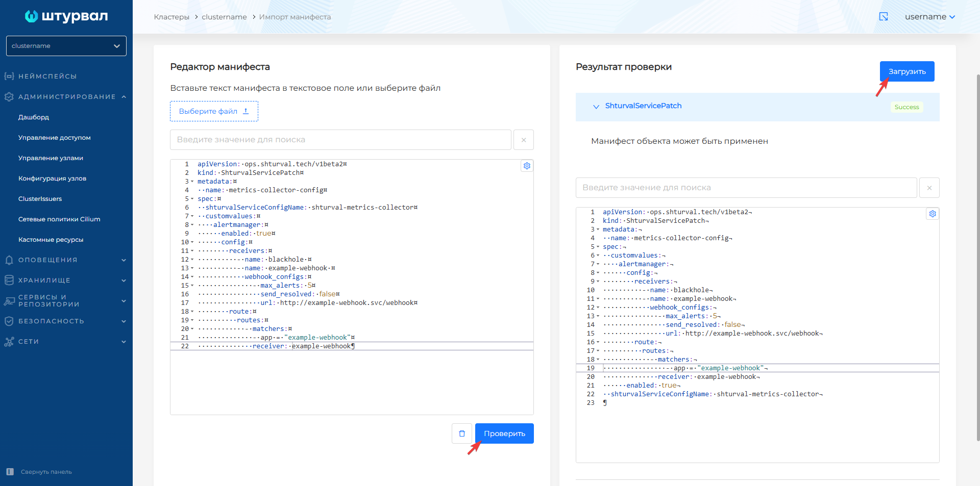Click gear icon in verification result viewer
This screenshot has width=980, height=486.
click(933, 214)
